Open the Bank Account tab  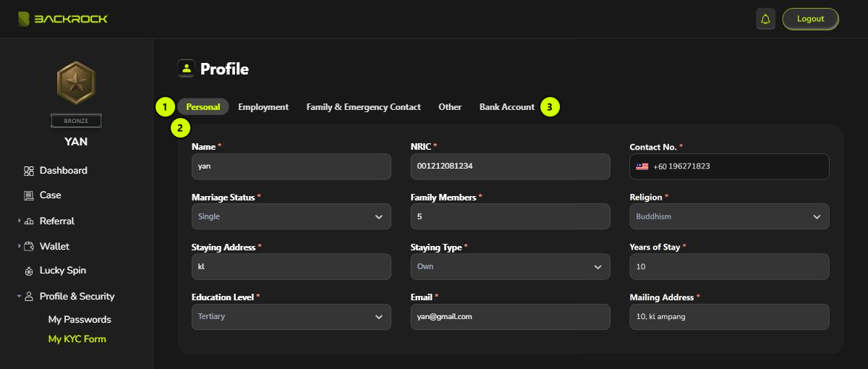pos(507,107)
